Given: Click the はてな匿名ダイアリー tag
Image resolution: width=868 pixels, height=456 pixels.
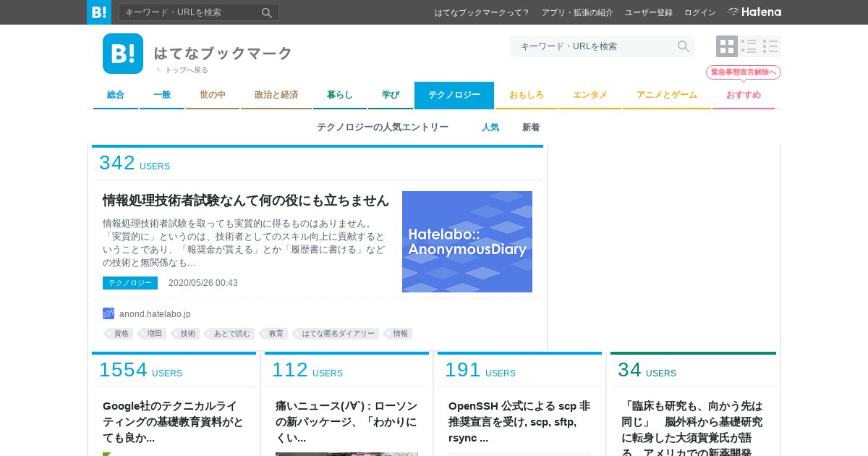Looking at the screenshot, I should [x=336, y=334].
